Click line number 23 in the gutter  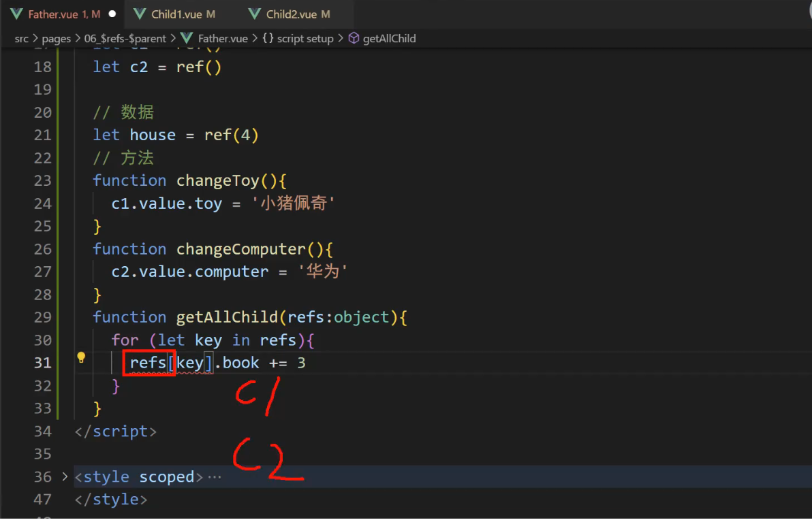point(42,180)
